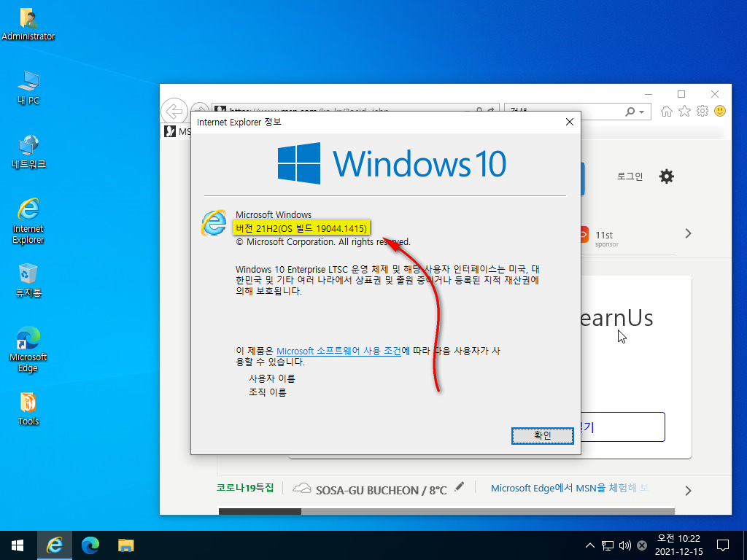Open the volume control tray icon
The image size is (747, 560).
point(624,545)
